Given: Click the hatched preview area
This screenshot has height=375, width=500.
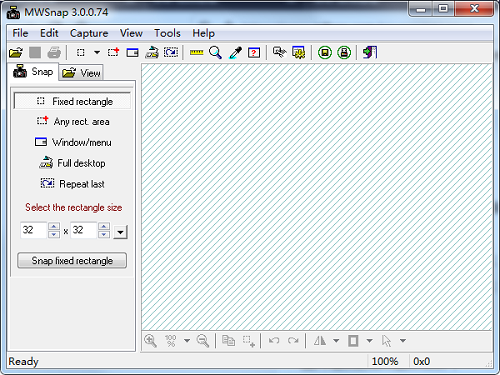Looking at the screenshot, I should [317, 197].
